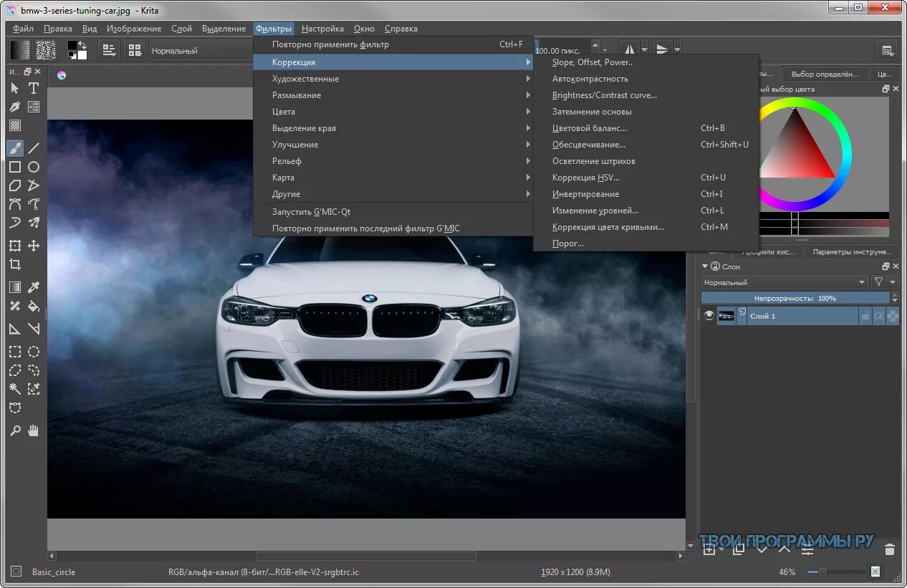
Task: Open the layer blending mode Нормальный dropdown
Action: click(784, 282)
